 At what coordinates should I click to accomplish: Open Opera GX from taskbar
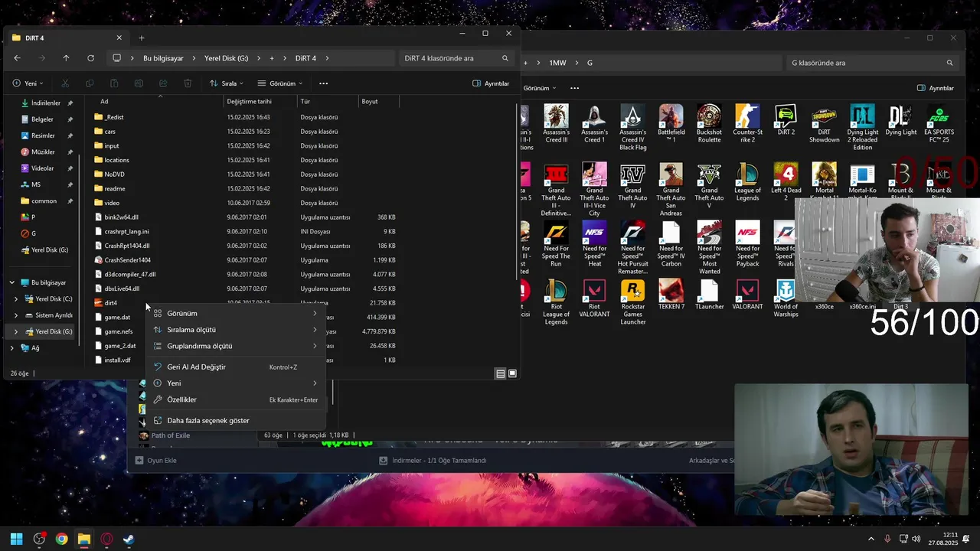pos(106,539)
